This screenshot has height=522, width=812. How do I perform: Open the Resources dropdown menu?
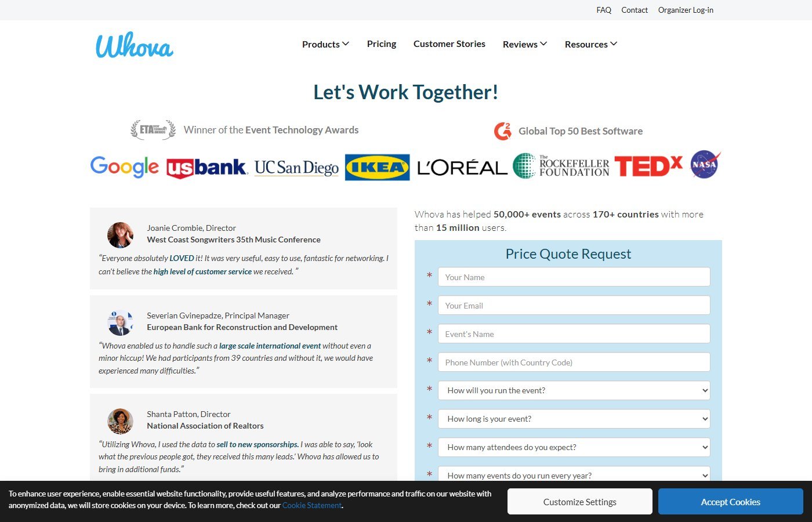pos(591,44)
